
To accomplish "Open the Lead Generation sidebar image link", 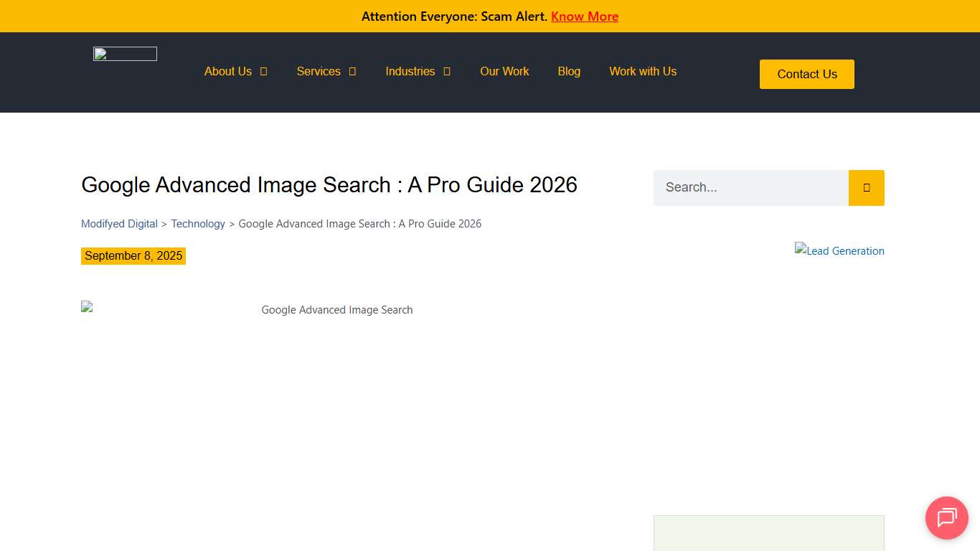I will (839, 251).
